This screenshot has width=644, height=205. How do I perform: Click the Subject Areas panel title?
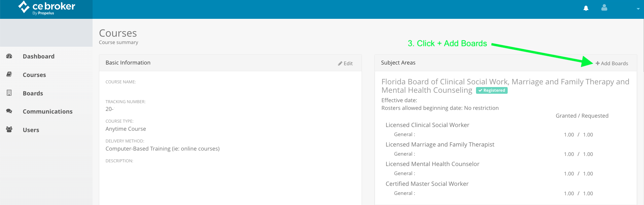click(x=398, y=63)
